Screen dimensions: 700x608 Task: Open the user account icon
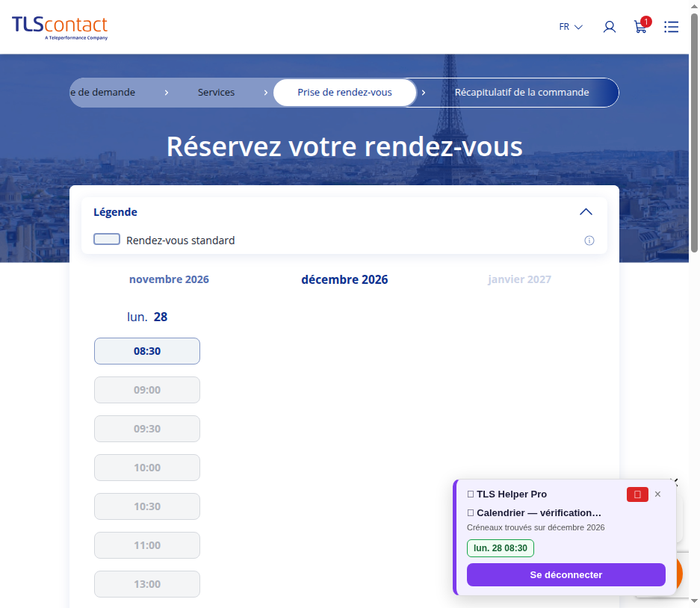[610, 27]
